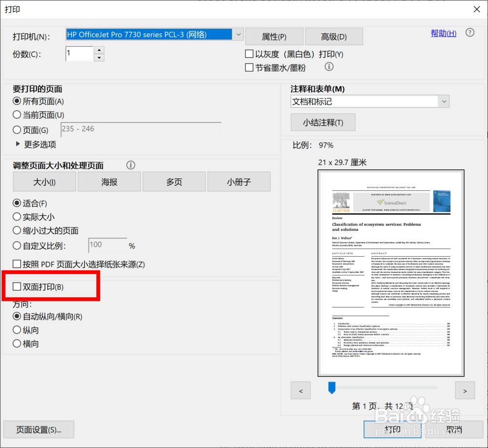Click the 打印 button

click(392, 429)
